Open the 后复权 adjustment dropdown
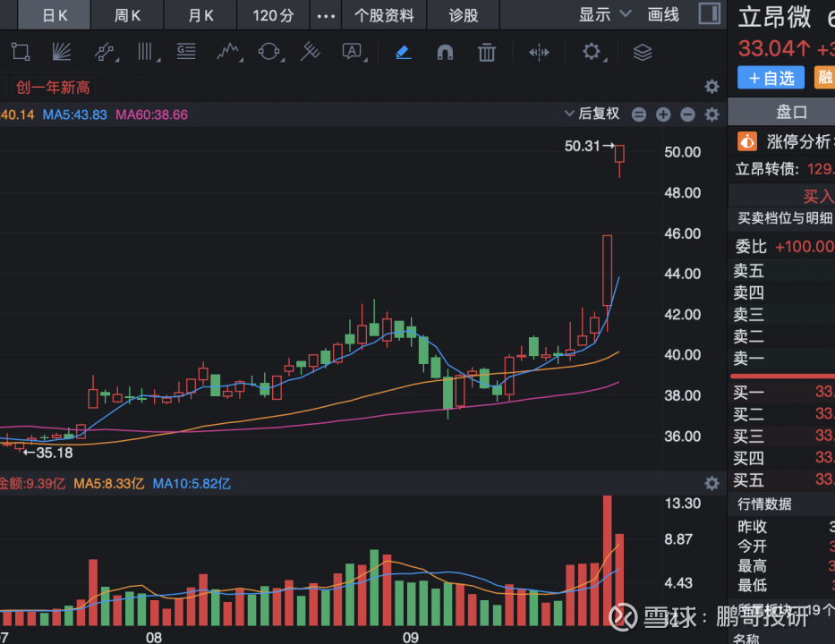 pos(592,114)
